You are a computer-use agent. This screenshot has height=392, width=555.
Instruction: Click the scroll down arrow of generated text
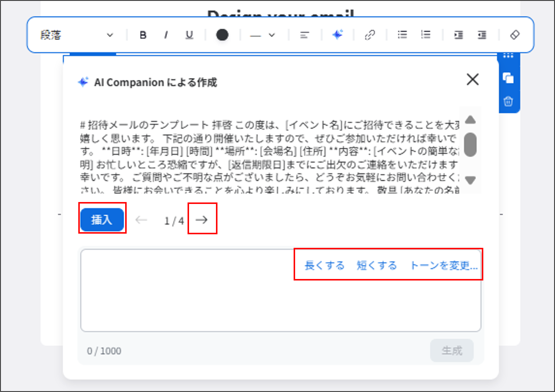click(x=471, y=180)
